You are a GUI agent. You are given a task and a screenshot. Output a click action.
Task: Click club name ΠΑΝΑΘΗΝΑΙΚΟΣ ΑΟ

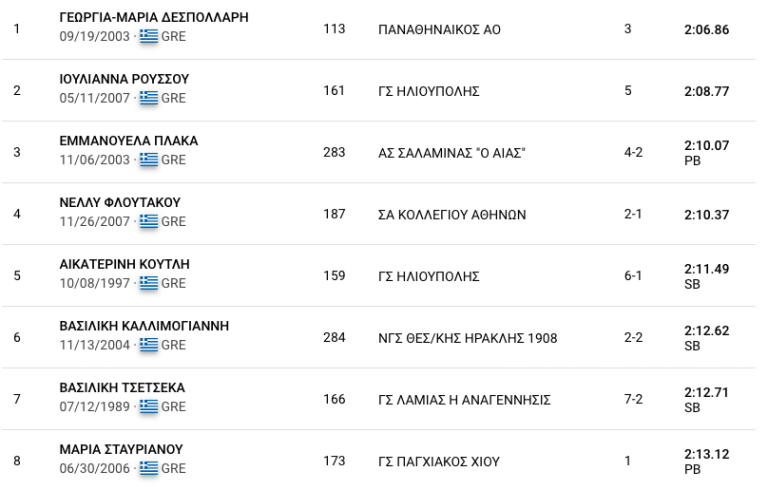439,29
